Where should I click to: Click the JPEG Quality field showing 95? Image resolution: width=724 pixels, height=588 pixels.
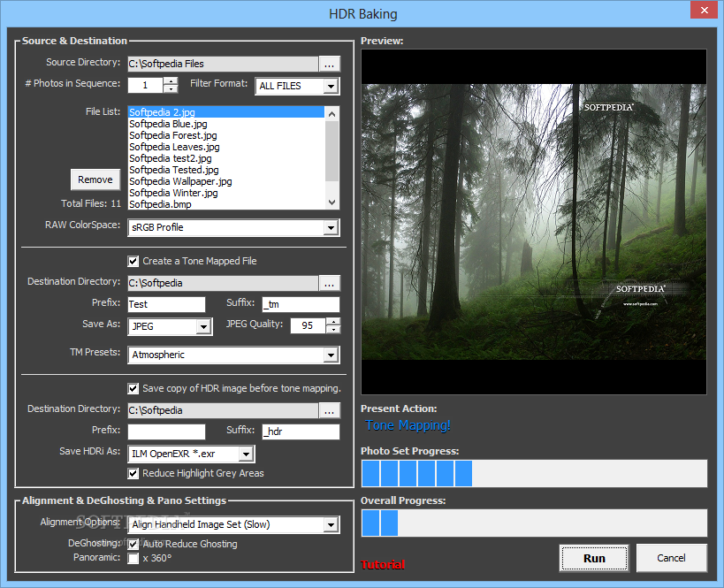pyautogui.click(x=308, y=325)
